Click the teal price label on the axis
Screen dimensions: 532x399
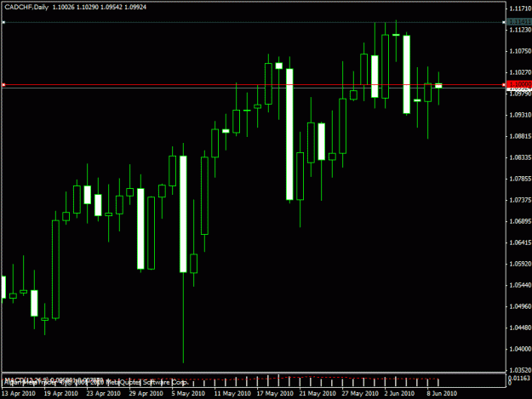[519, 22]
